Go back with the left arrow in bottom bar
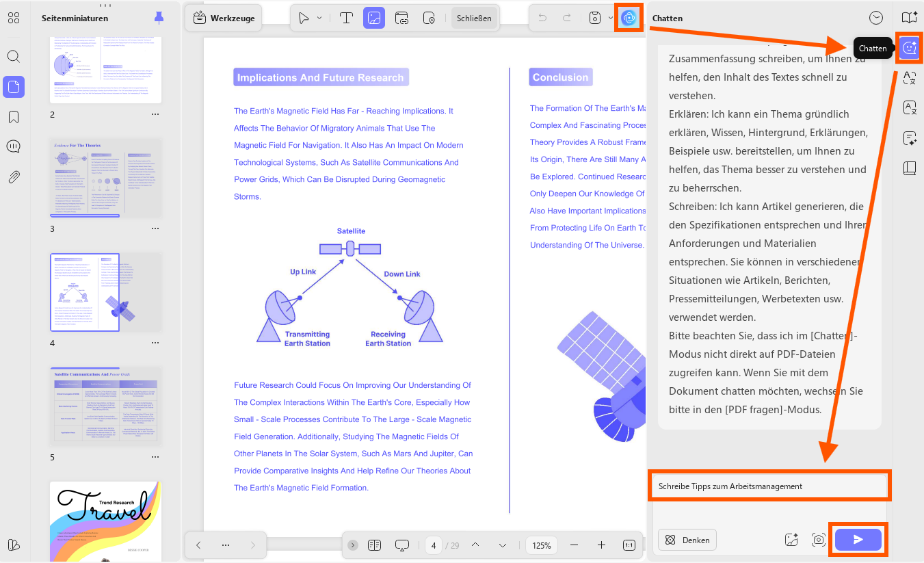Image resolution: width=924 pixels, height=563 pixels. tap(198, 545)
